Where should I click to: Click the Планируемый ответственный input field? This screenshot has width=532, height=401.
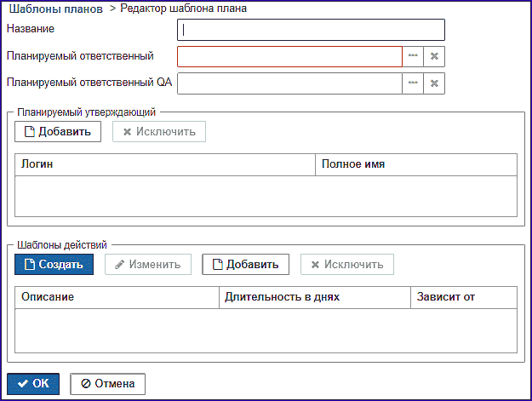pyautogui.click(x=289, y=56)
